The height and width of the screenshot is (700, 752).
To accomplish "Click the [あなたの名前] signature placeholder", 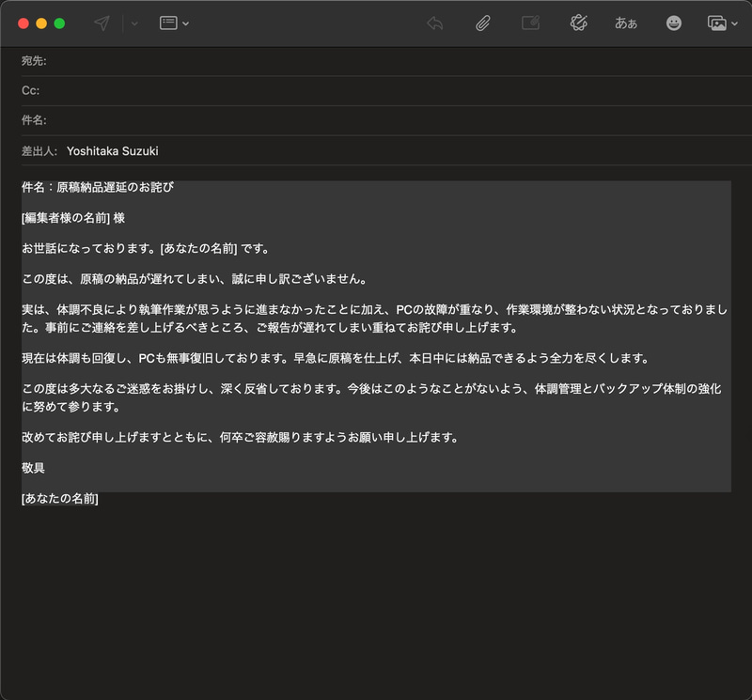I will pos(61,499).
